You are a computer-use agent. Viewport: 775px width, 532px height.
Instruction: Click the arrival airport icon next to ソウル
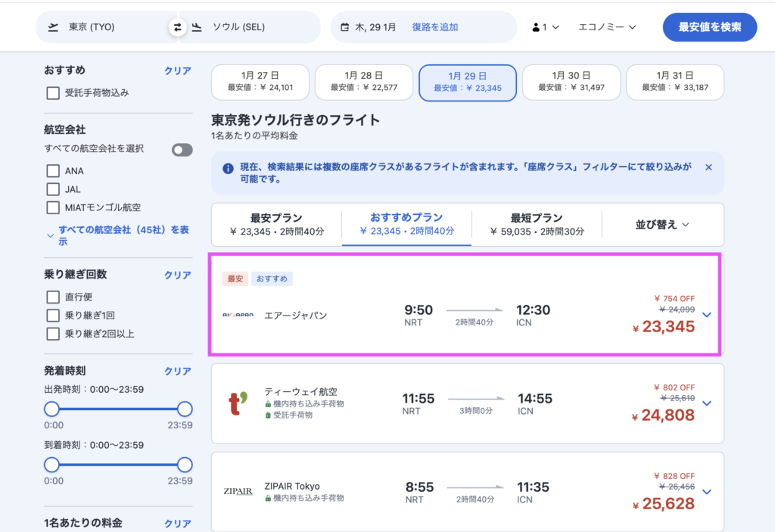tap(197, 26)
